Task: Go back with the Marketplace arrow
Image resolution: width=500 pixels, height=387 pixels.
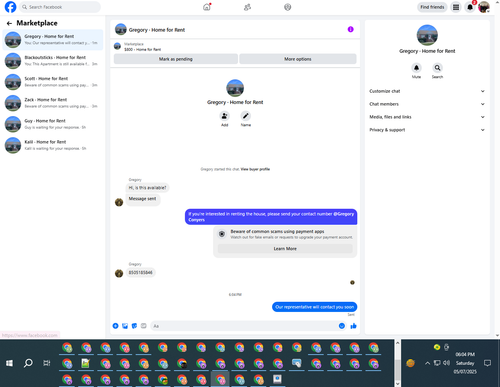Action: (x=9, y=23)
